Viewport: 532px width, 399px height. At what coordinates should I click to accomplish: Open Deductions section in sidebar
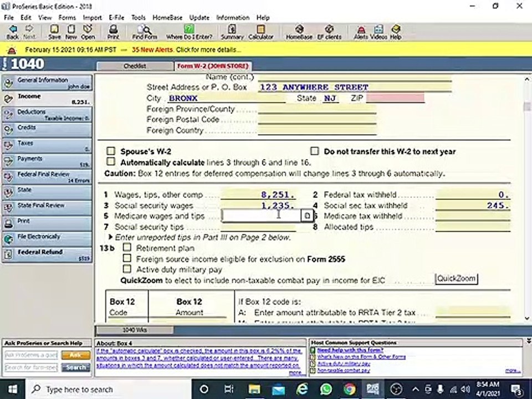click(47, 114)
